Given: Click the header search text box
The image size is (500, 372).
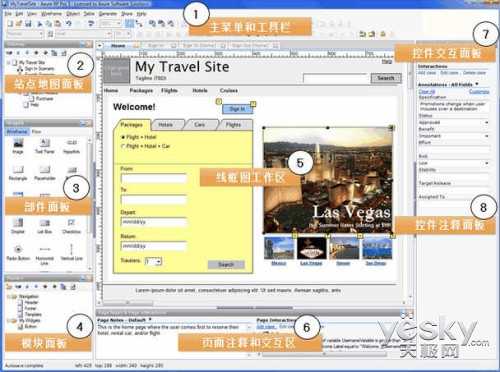Looking at the screenshot, I should (x=336, y=79).
